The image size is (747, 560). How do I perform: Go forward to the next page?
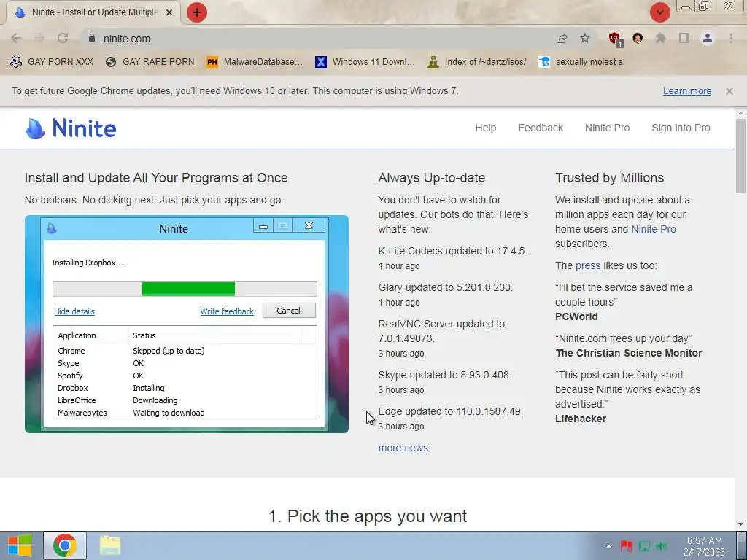[x=39, y=38]
